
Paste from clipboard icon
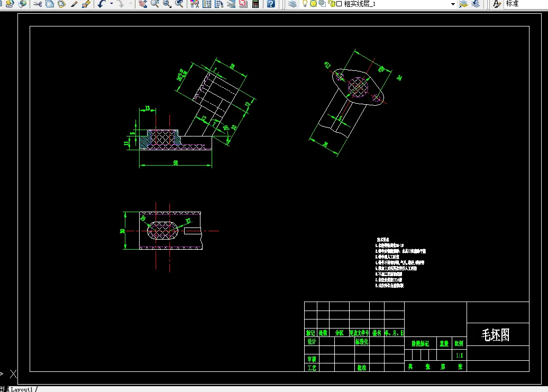(62, 4)
